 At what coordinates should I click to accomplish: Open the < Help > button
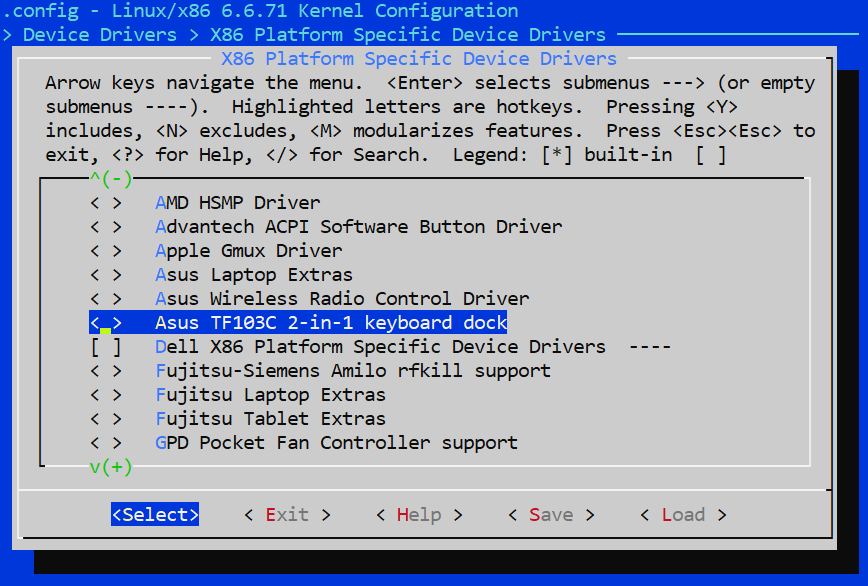click(418, 515)
